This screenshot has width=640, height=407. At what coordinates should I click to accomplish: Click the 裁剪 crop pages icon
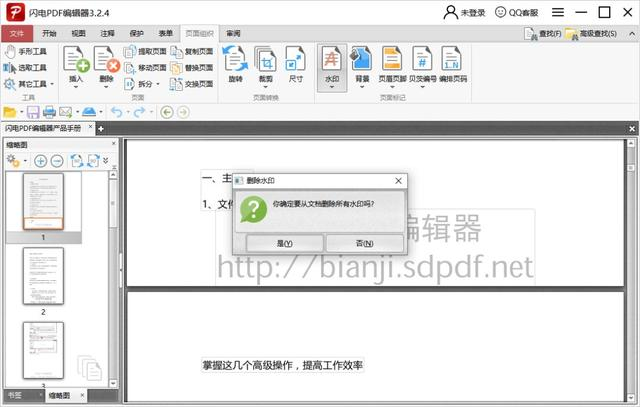(x=266, y=60)
